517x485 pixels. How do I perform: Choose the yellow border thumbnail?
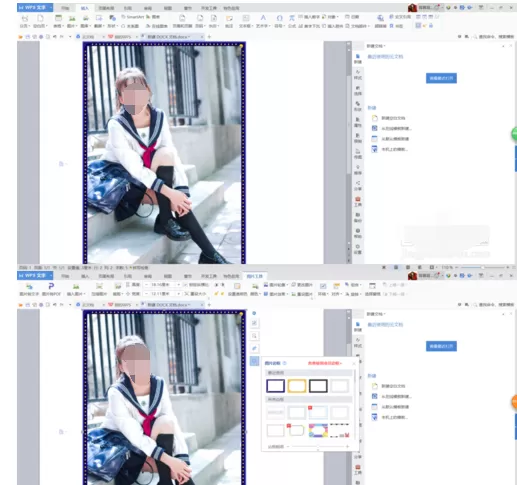[x=297, y=386]
